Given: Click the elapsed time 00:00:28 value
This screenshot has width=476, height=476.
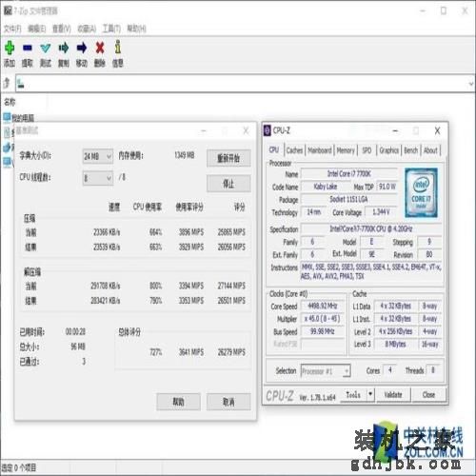Looking at the screenshot, I should 75,332.
